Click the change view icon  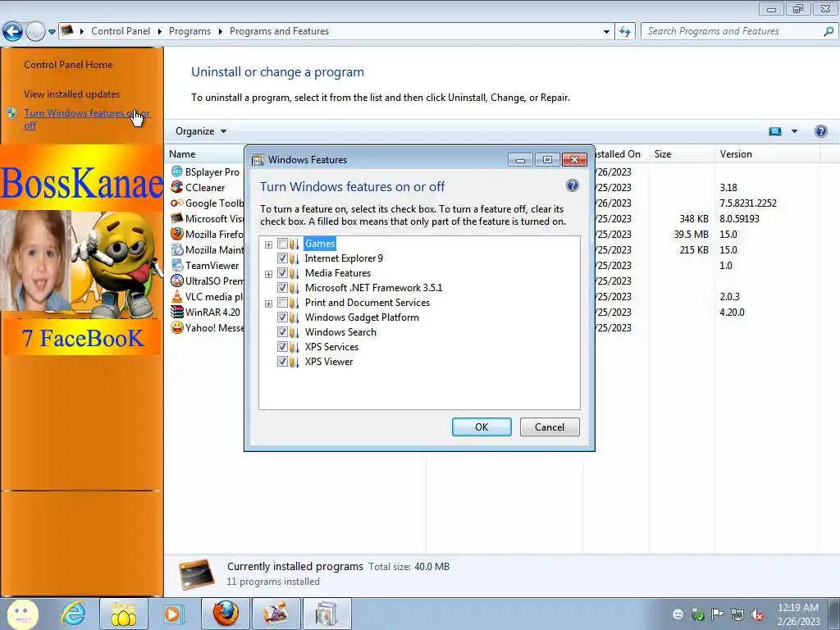(x=775, y=131)
